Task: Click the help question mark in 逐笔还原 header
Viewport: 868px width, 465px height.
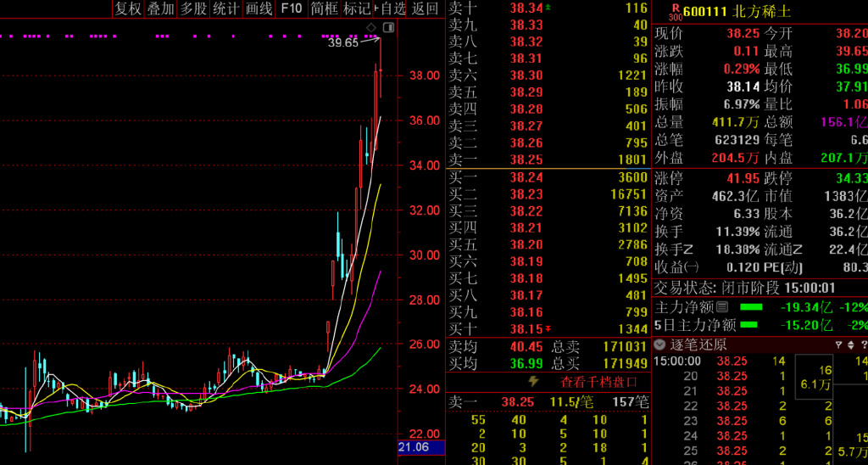Action: click(x=862, y=345)
